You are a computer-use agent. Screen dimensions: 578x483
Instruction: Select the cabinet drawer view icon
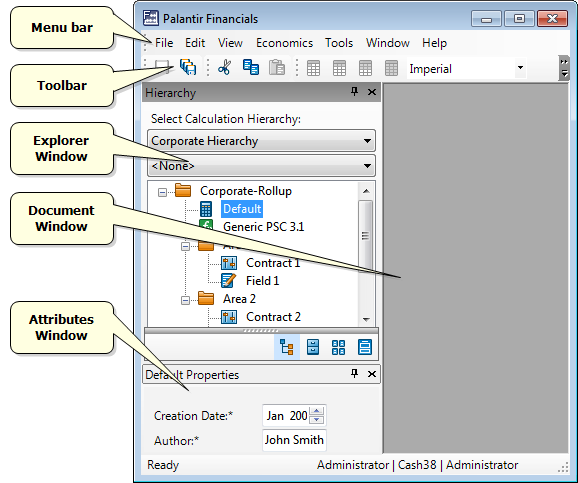(313, 347)
